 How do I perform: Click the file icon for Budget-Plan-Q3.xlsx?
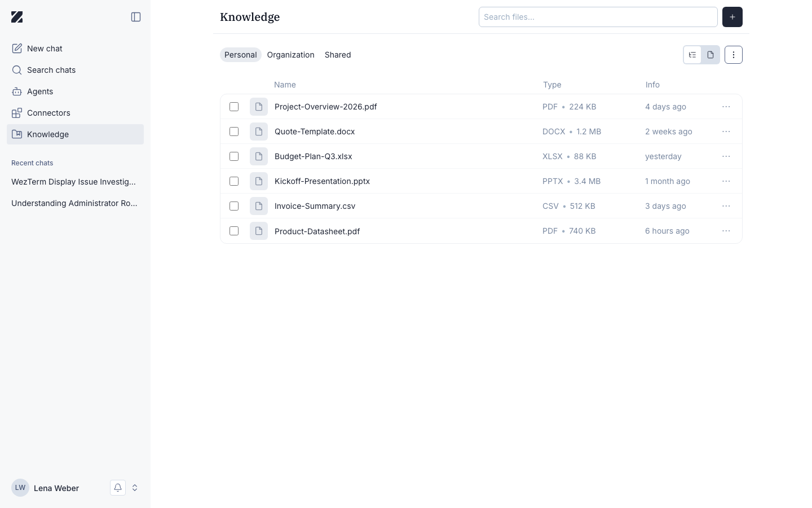pyautogui.click(x=259, y=156)
